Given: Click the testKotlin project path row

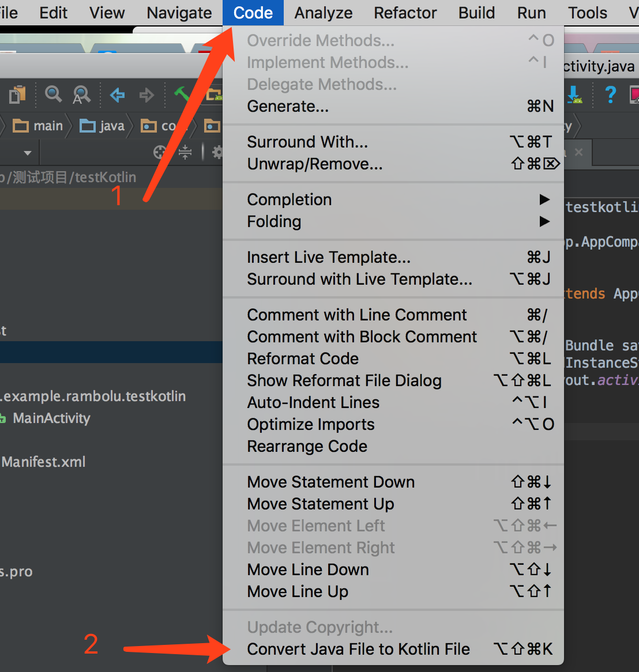Looking at the screenshot, I should [67, 178].
